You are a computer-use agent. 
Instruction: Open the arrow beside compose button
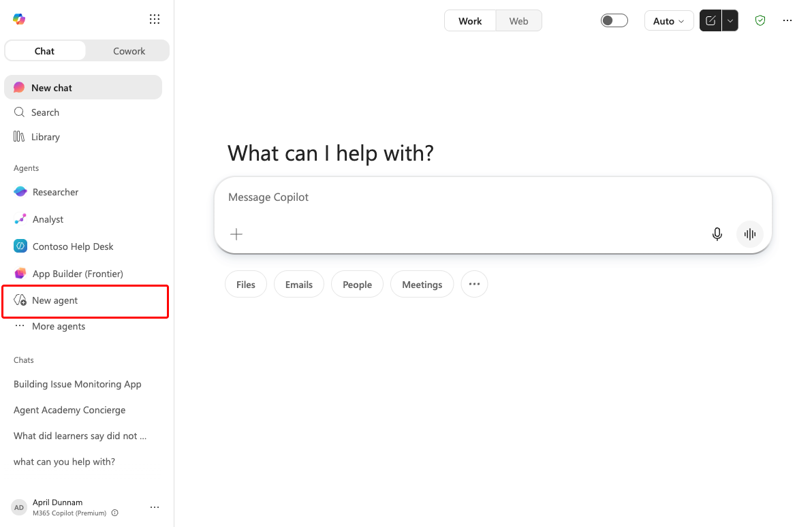point(730,20)
